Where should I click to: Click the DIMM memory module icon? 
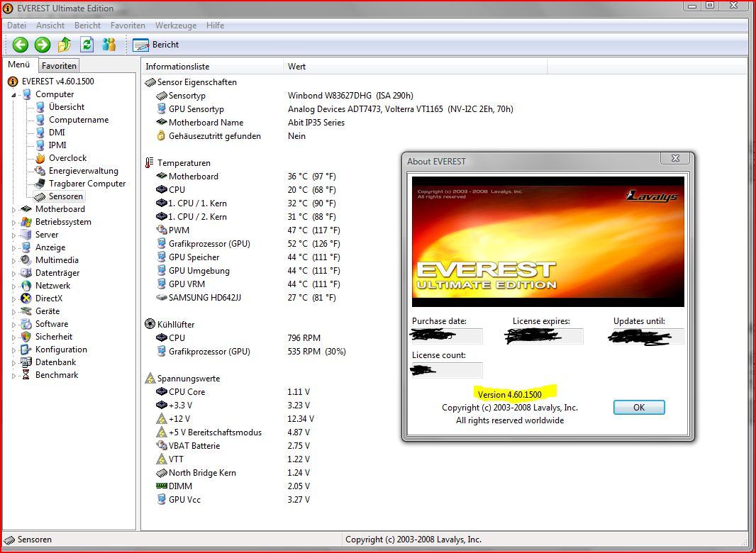point(162,486)
